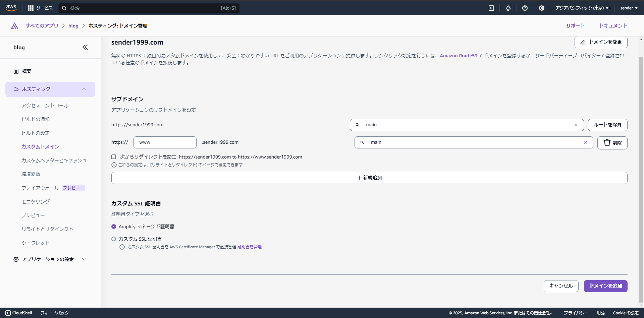
Task: Click フィードバック in footer
Action: click(x=55, y=313)
